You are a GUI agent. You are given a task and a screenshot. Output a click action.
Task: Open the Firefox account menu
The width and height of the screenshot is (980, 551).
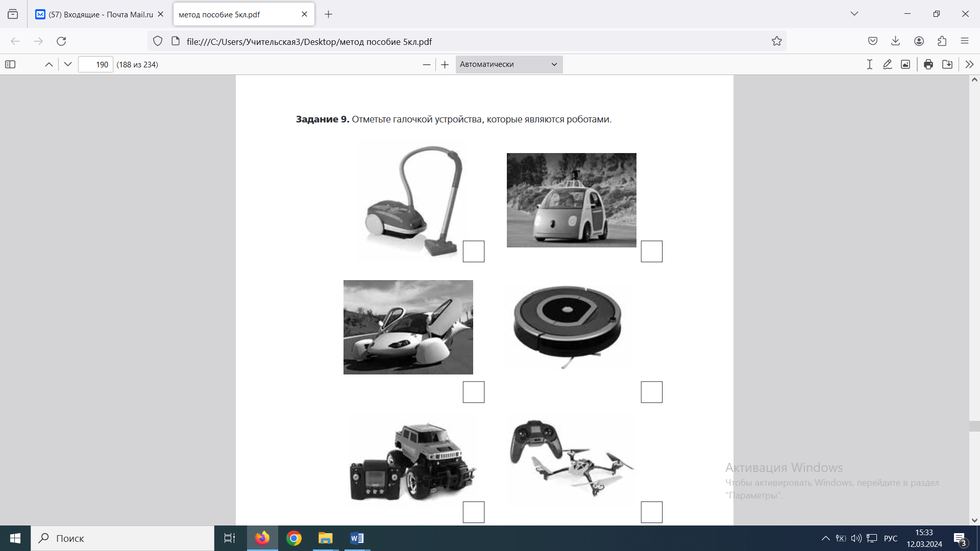click(x=919, y=41)
